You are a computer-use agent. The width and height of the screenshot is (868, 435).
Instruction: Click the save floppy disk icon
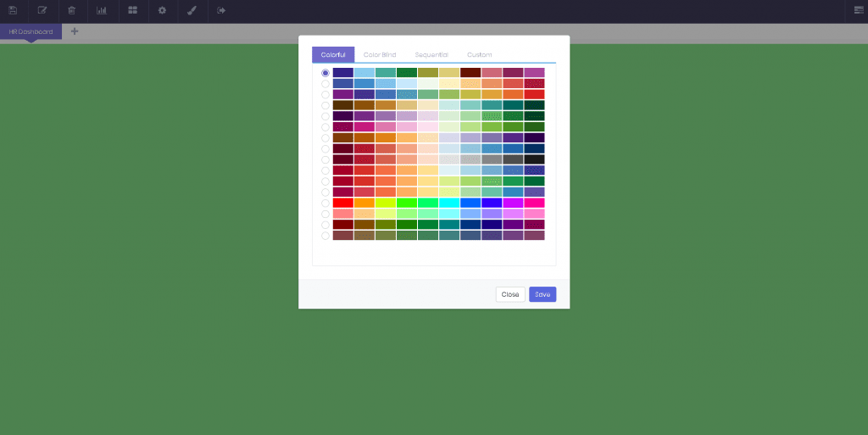[13, 11]
